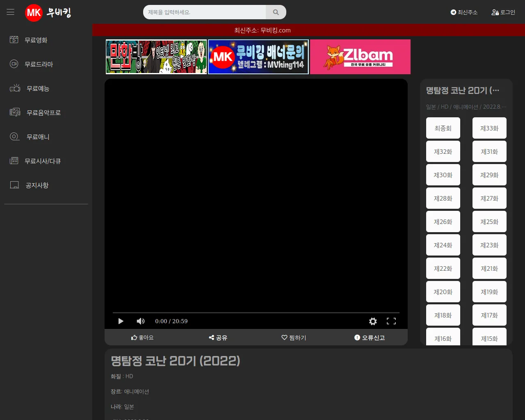Click the 최신주소 link in header

click(464, 12)
